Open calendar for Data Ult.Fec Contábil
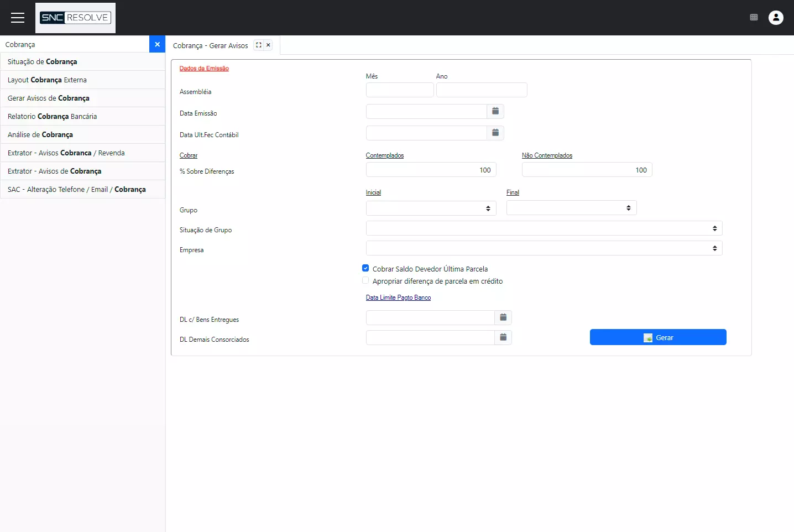 [495, 133]
